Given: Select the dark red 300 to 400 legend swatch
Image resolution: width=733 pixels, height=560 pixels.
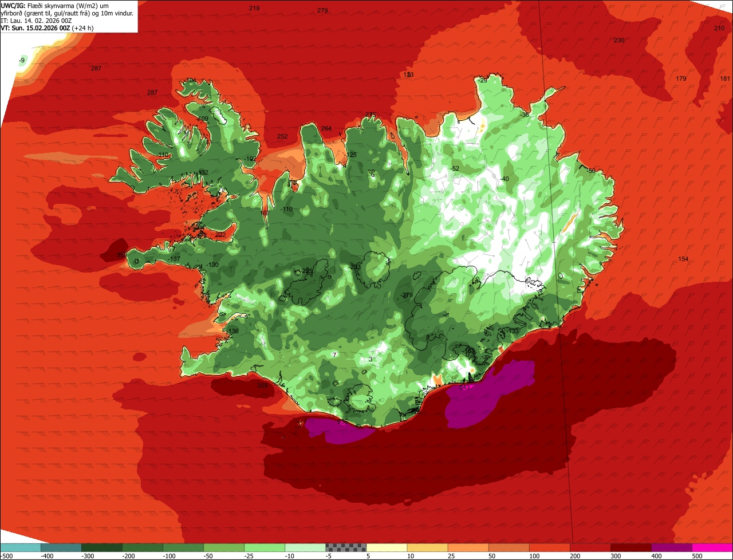Looking at the screenshot, I should (x=631, y=547).
